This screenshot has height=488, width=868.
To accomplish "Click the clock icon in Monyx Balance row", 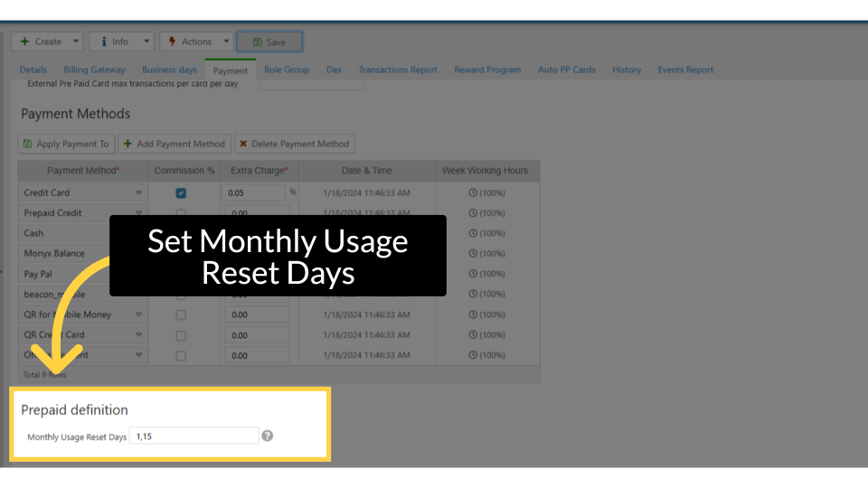I will click(472, 254).
